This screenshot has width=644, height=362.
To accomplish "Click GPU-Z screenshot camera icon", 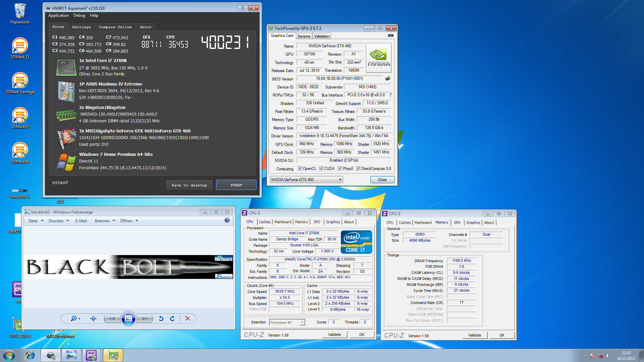I will 390,36.
